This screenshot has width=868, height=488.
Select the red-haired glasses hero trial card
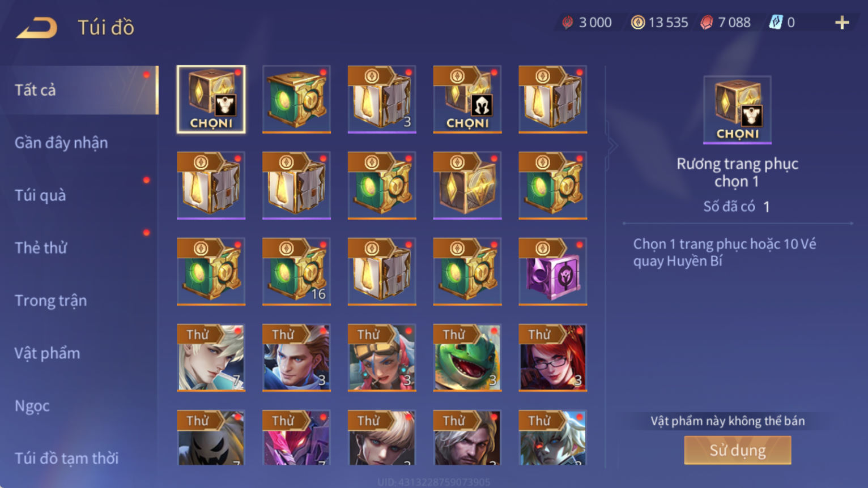[552, 357]
